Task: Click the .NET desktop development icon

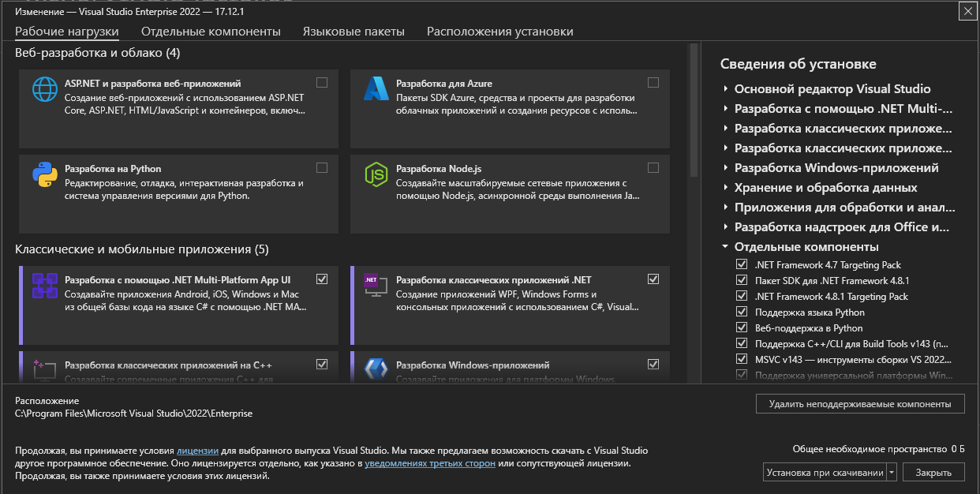Action: click(376, 285)
